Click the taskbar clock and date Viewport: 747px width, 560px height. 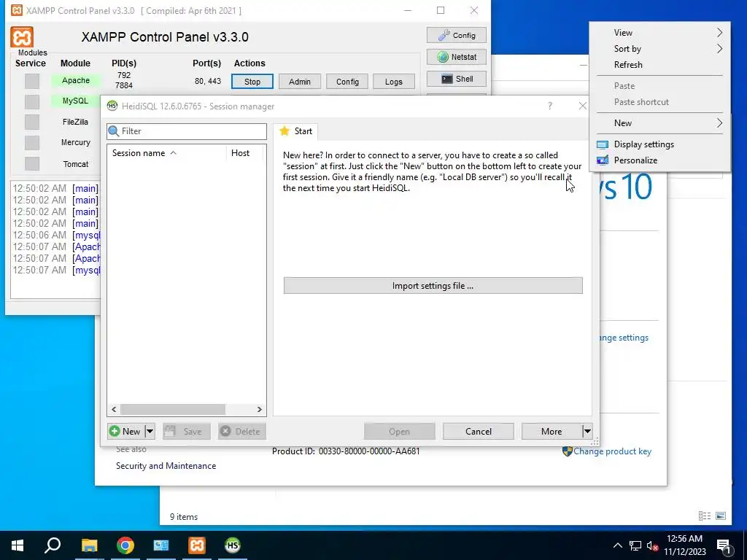coord(684,545)
